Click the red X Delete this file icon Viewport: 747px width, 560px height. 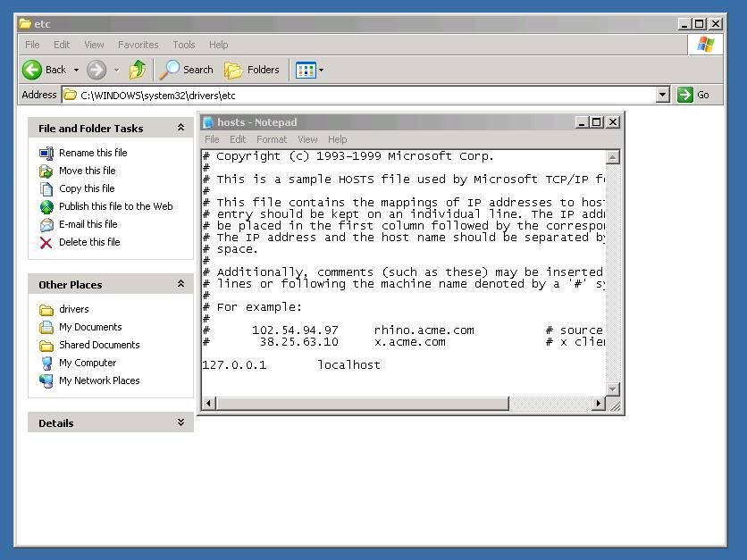point(46,242)
